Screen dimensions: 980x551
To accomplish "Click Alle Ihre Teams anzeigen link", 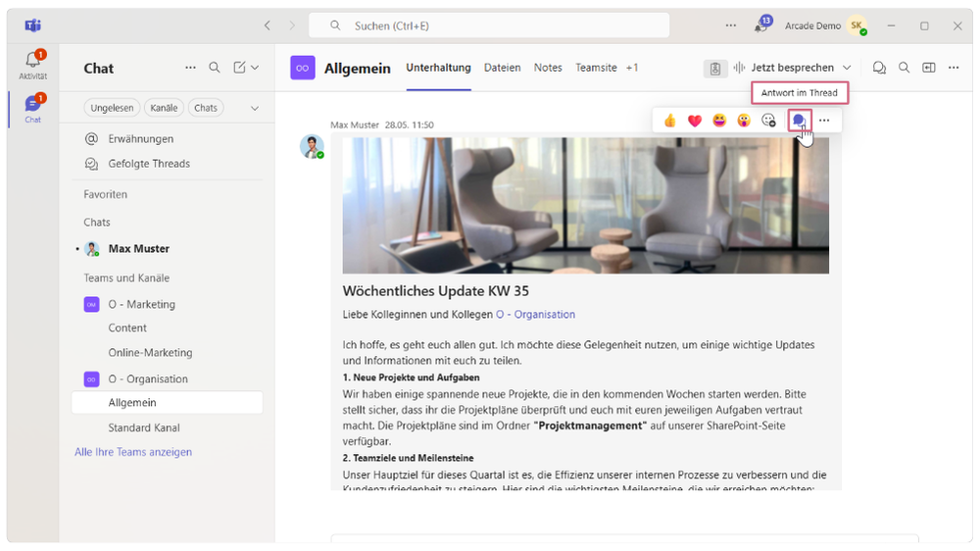I will (x=133, y=452).
